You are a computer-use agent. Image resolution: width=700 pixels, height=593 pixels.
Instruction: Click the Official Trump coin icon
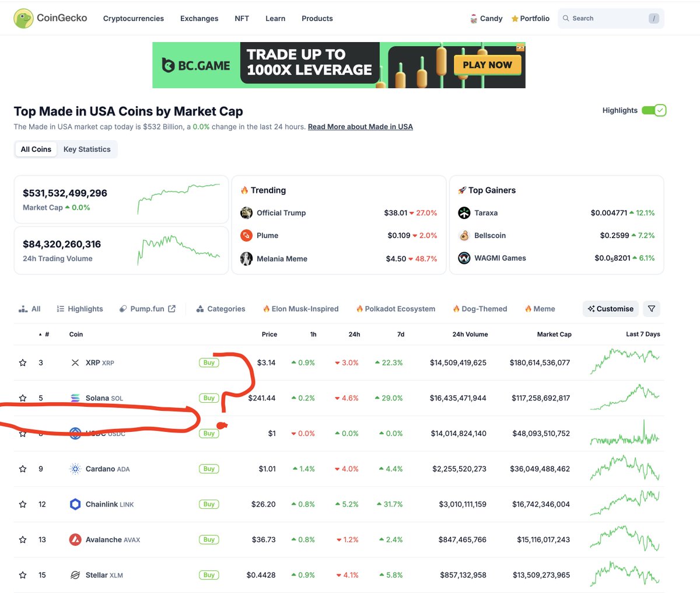tap(246, 213)
